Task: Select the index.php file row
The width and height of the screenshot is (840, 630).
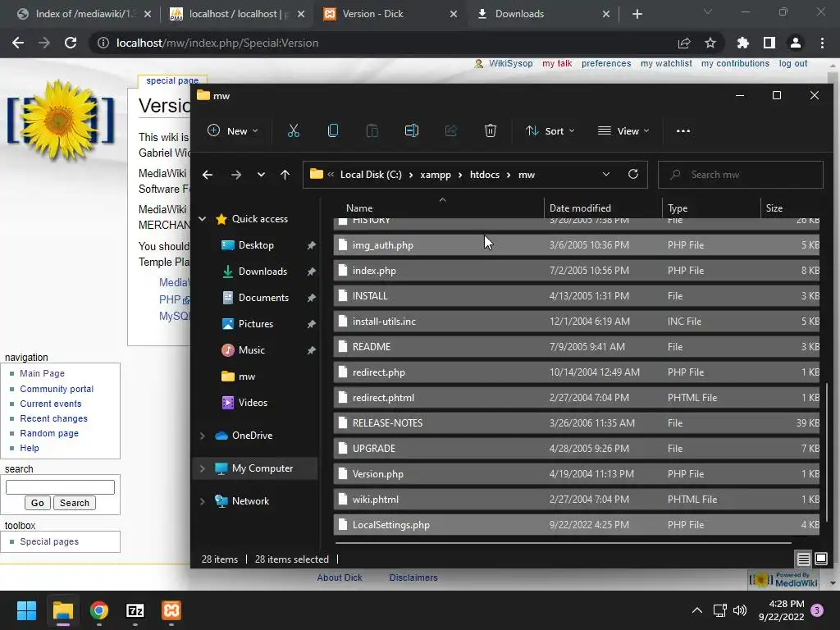Action: [577, 271]
